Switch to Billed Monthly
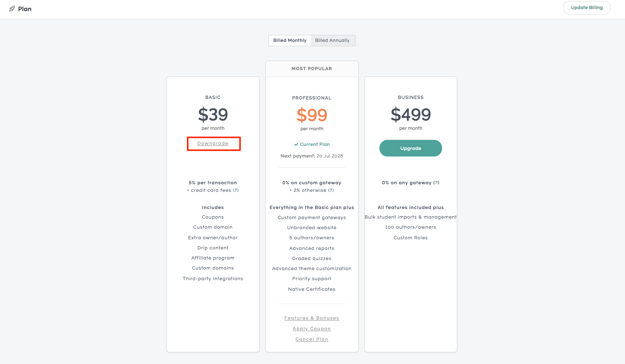 (290, 40)
